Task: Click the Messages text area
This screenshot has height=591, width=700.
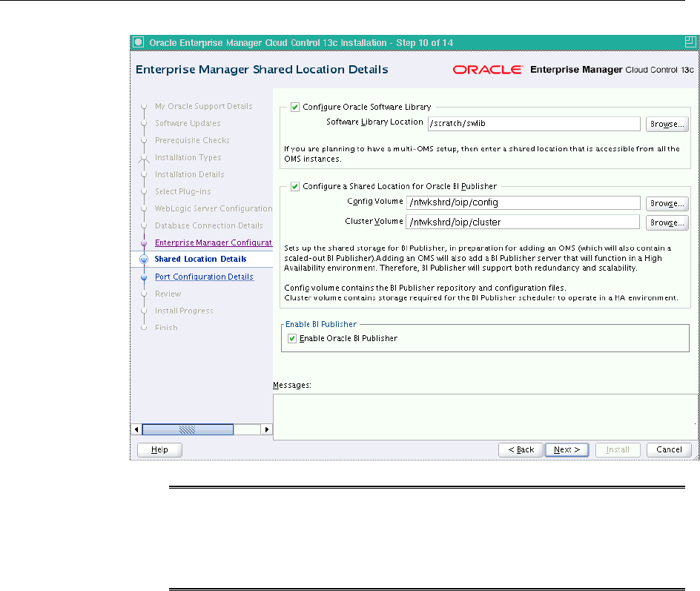Action: click(485, 417)
